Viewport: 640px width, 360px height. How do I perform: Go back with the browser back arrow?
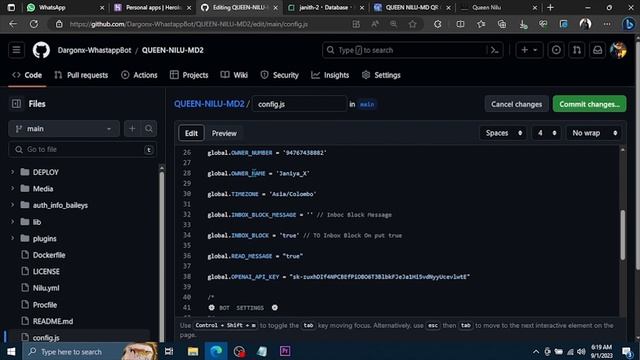[x=13, y=24]
